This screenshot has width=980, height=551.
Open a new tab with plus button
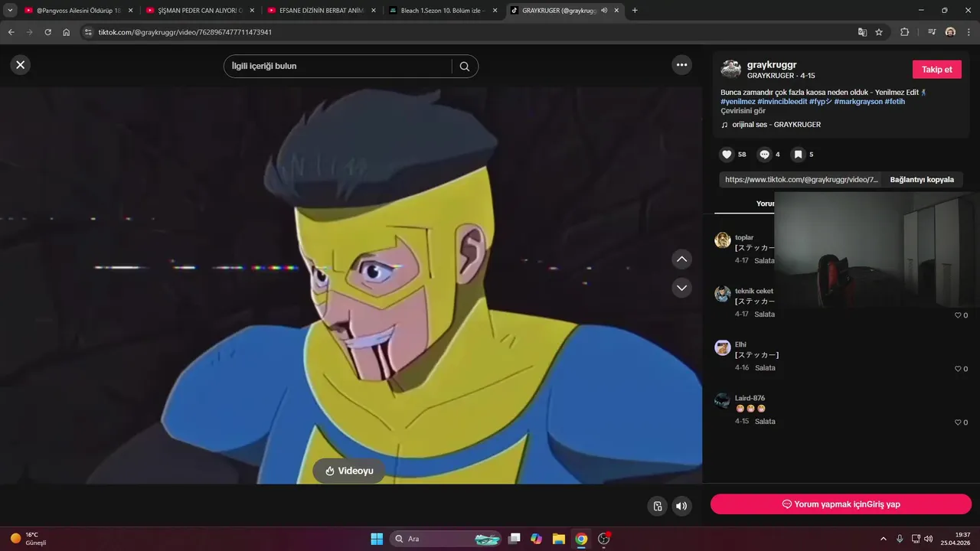coord(635,10)
